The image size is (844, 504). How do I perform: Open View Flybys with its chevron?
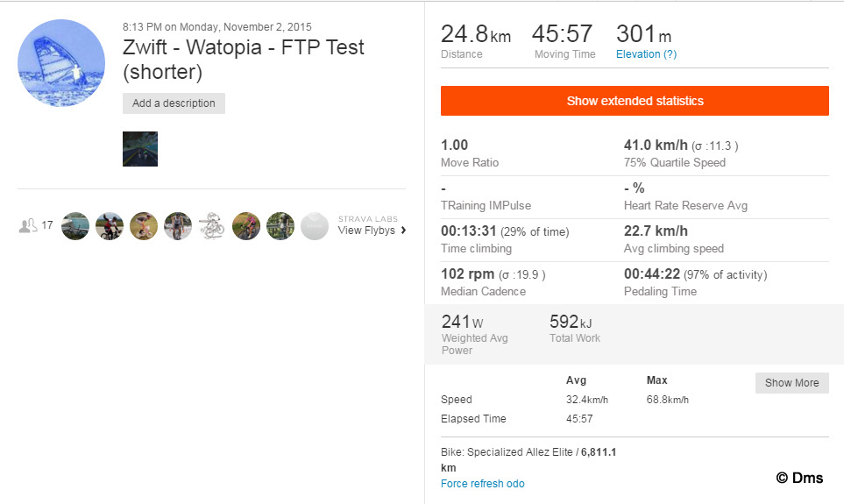[372, 231]
